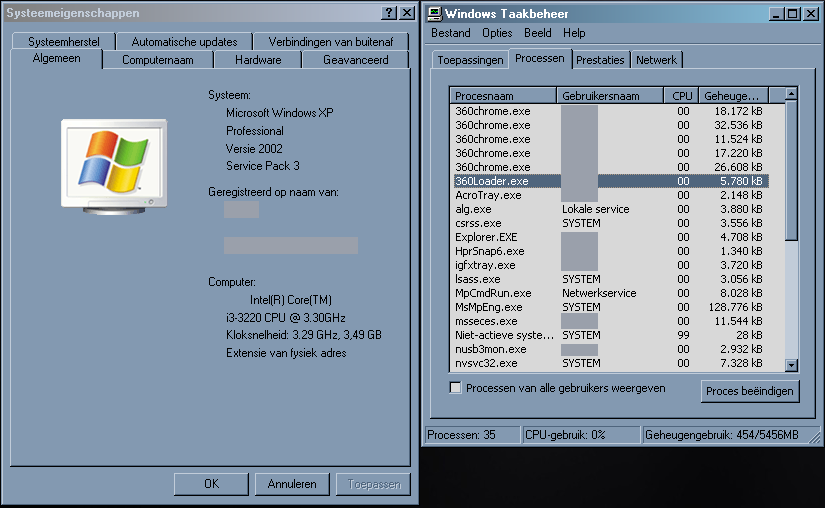Image resolution: width=825 pixels, height=508 pixels.
Task: Switch to the Toepassingen tab
Action: coord(470,60)
